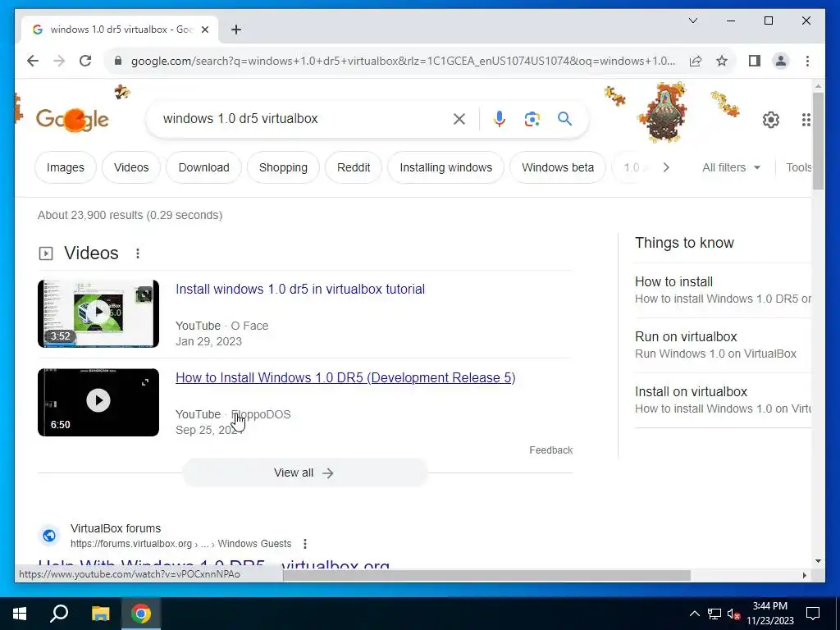Image resolution: width=840 pixels, height=630 pixels.
Task: Clear the search box with the X icon
Action: pyautogui.click(x=459, y=119)
